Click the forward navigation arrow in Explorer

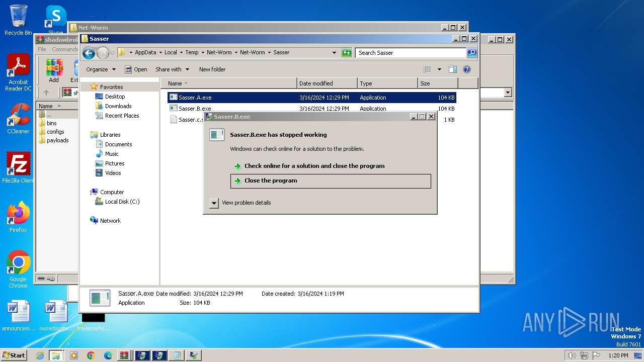(x=103, y=53)
